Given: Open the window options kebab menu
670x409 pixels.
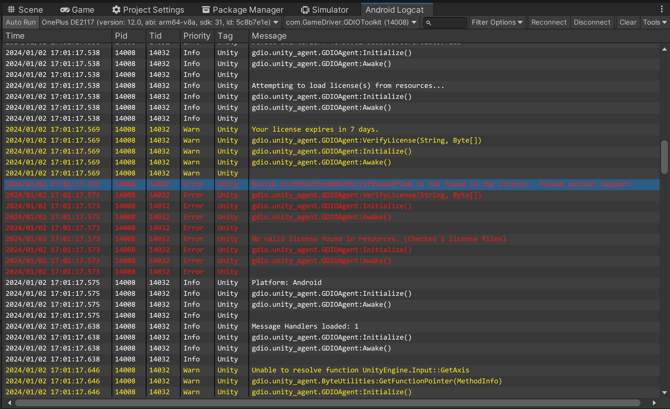Looking at the screenshot, I should [x=662, y=9].
